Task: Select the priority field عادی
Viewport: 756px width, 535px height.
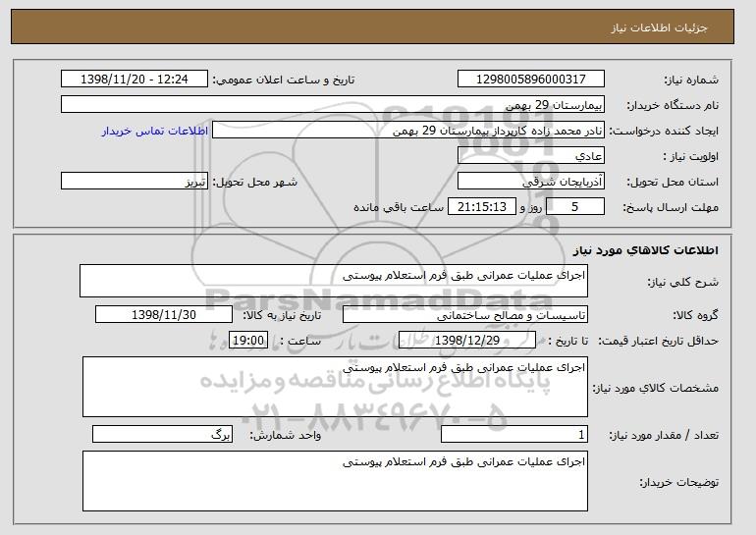Action: [531, 156]
